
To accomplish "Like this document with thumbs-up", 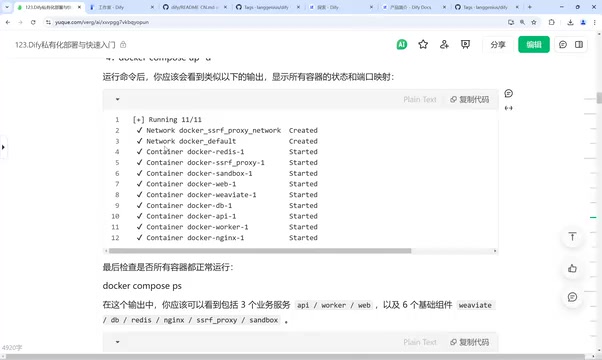I will tap(572, 268).
